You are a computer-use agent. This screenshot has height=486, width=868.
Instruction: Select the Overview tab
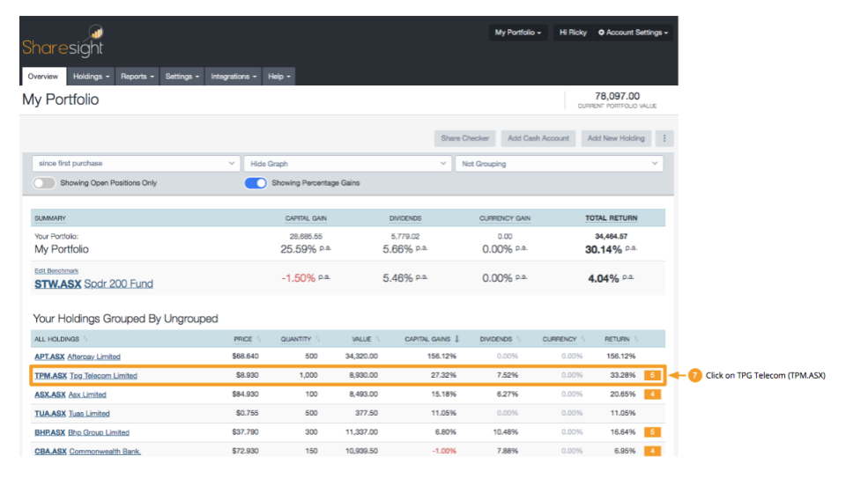(x=43, y=77)
